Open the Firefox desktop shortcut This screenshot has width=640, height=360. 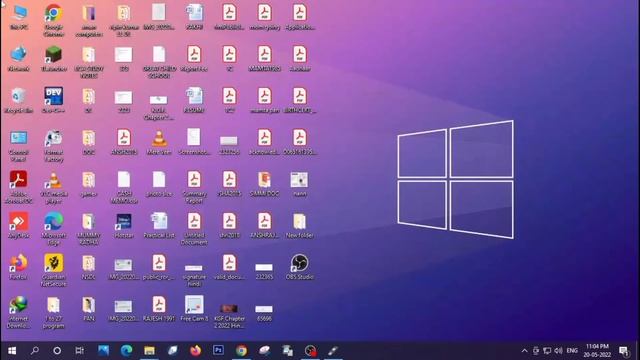[x=19, y=267]
